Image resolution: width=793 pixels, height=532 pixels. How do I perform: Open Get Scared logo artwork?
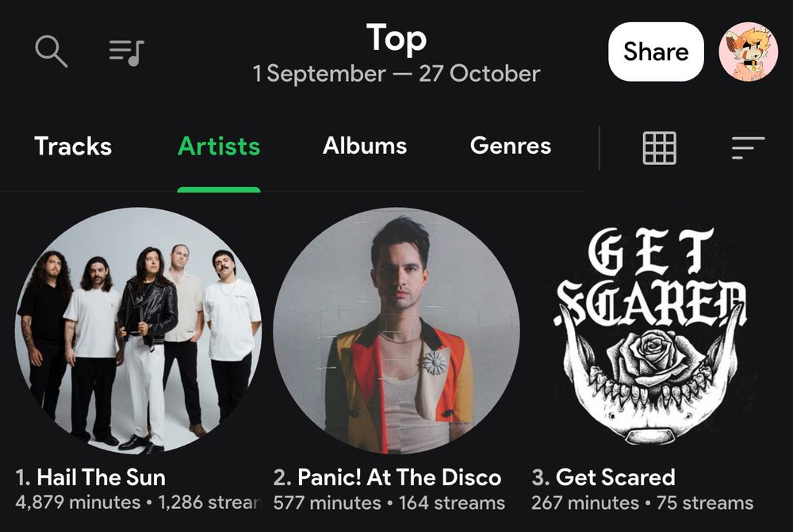(651, 331)
